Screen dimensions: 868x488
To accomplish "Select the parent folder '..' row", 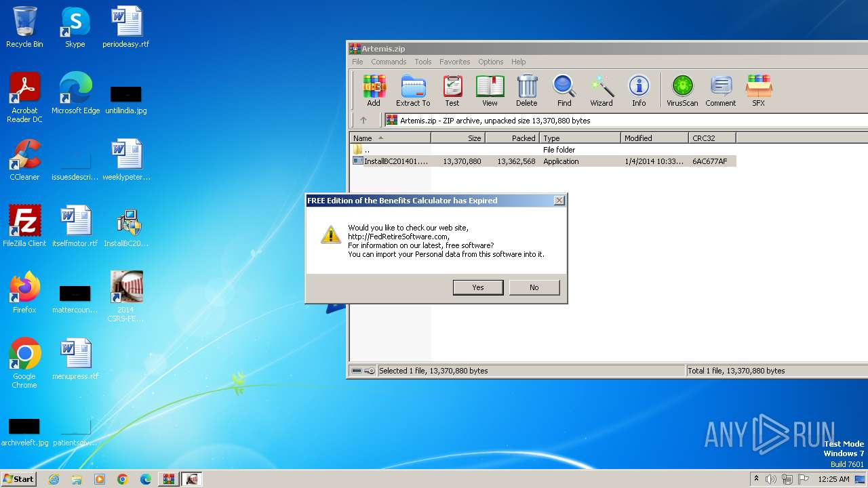I will click(542, 150).
